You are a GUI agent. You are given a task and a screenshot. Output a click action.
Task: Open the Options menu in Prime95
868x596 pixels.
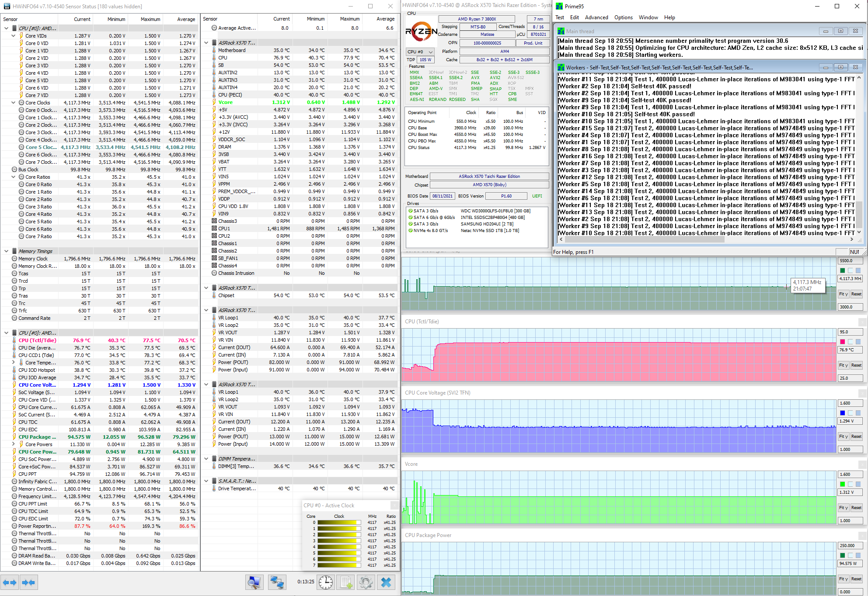(623, 17)
